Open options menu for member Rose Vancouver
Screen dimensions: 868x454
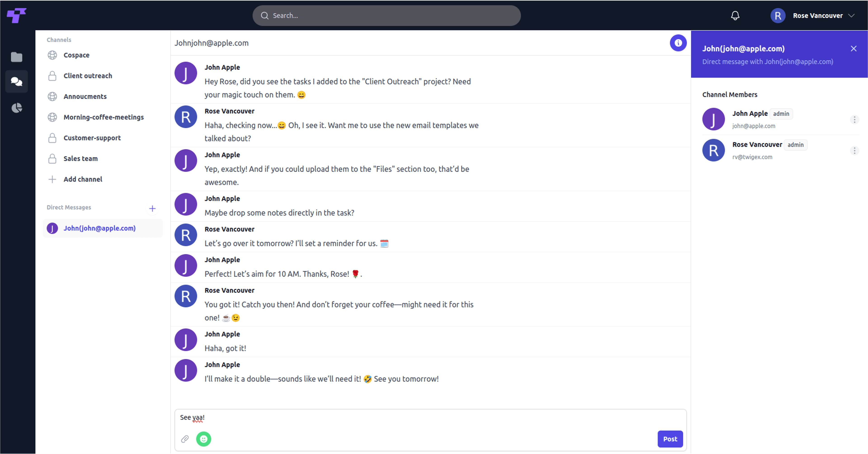(x=854, y=151)
